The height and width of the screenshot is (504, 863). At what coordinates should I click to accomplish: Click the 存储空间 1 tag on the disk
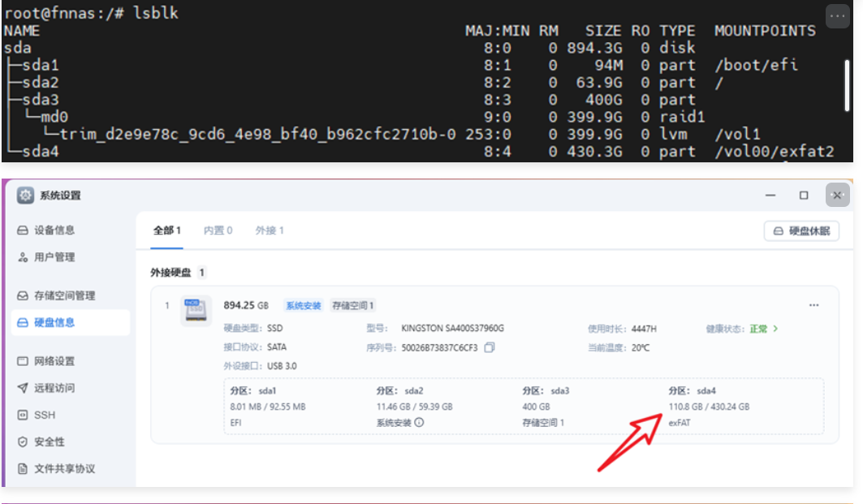(x=353, y=305)
